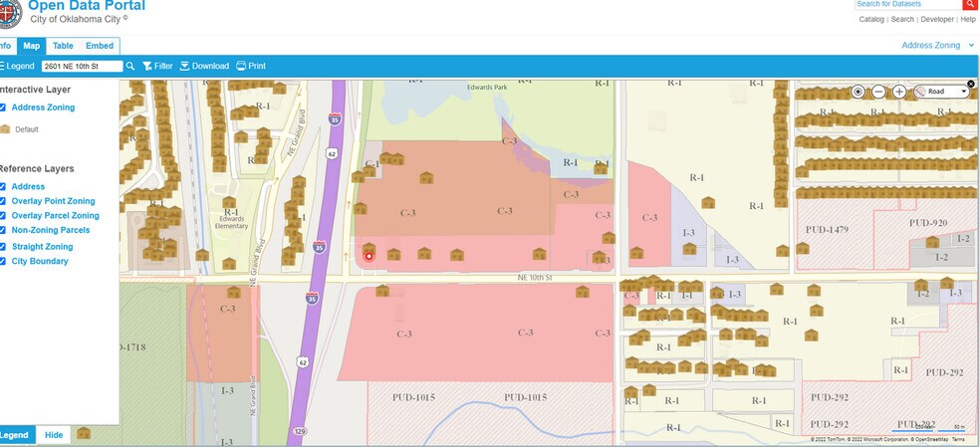
Task: Click the red dataset search button
Action: (x=969, y=5)
